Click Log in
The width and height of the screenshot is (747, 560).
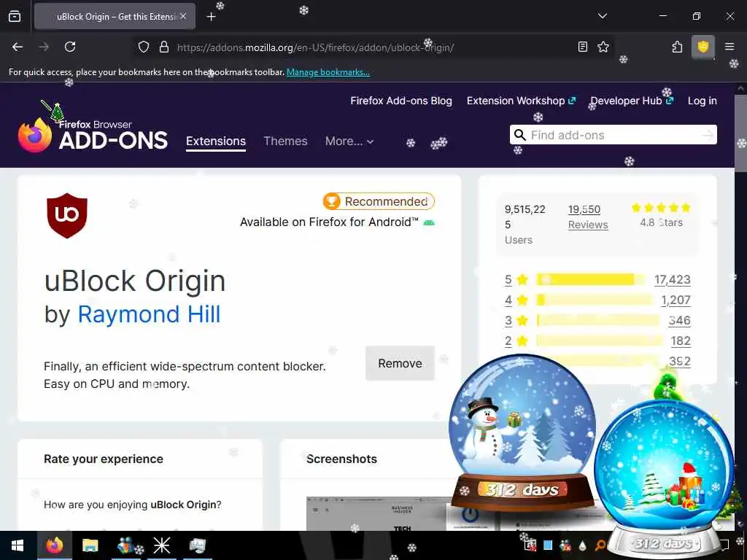pyautogui.click(x=703, y=101)
